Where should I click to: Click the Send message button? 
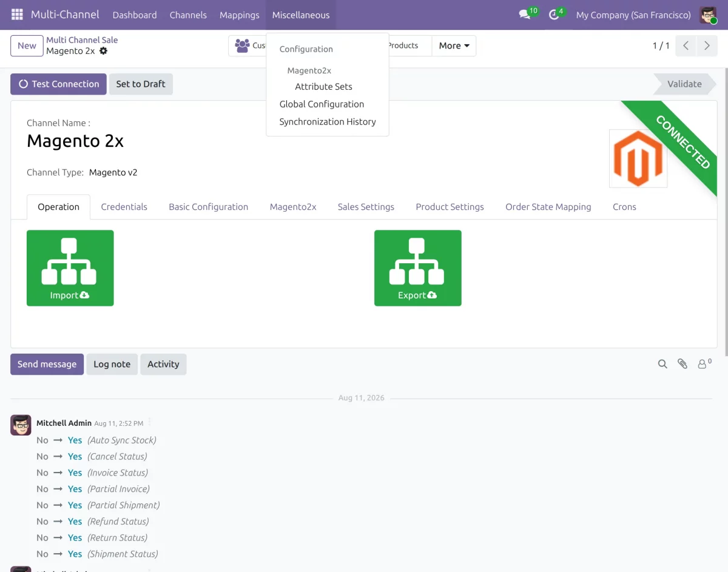(x=47, y=364)
